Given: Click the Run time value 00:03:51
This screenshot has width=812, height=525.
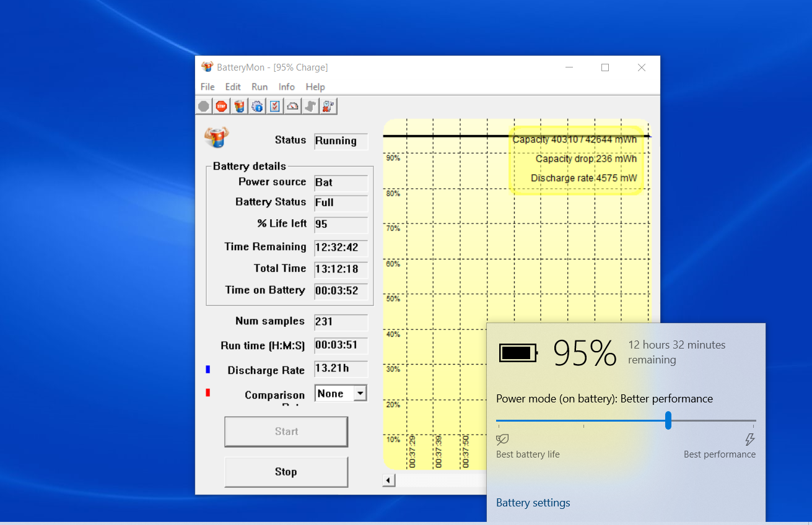Looking at the screenshot, I should coord(341,345).
